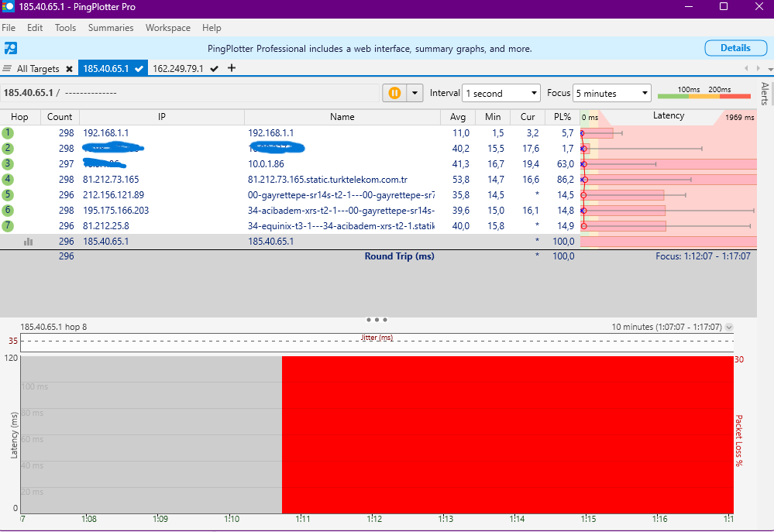Click the PingPlotter logo in the banner
The height and width of the screenshot is (532, 774).
point(10,48)
